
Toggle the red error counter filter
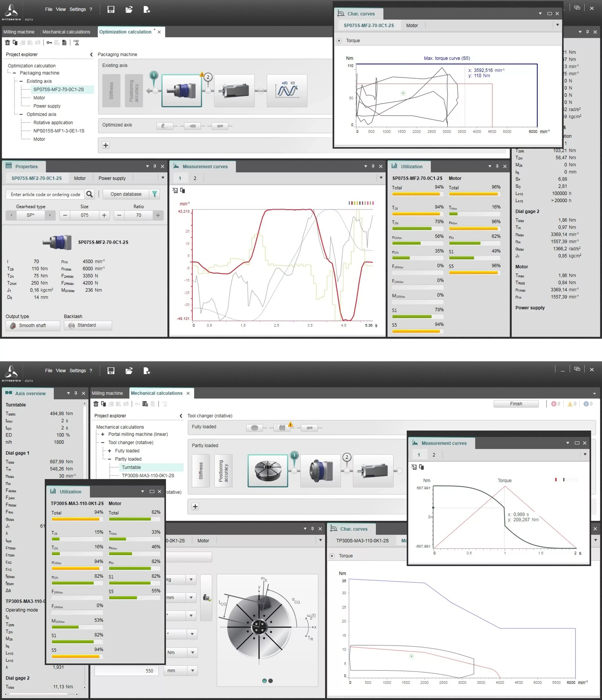coord(556,404)
